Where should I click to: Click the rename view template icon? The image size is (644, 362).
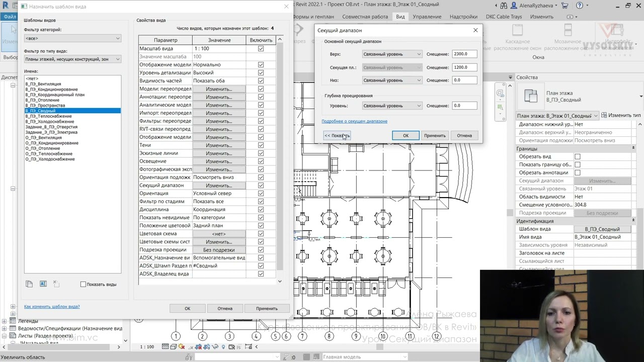43,284
